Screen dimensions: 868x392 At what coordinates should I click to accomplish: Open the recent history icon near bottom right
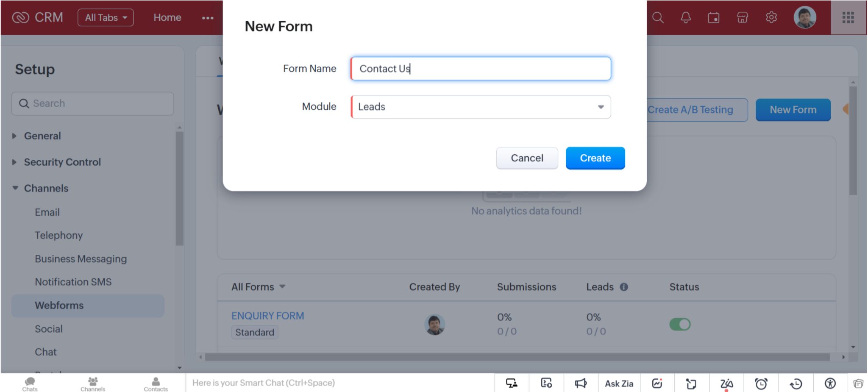coord(796,383)
